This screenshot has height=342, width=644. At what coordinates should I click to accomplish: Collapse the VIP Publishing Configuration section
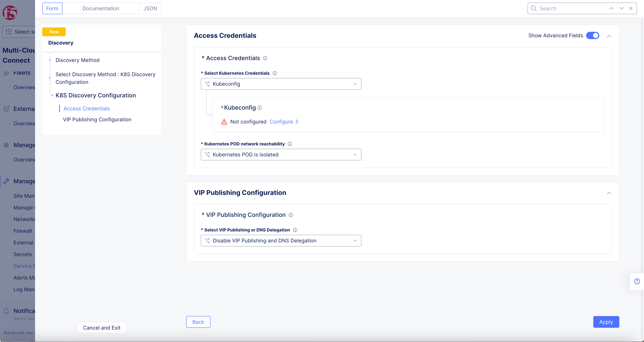click(x=609, y=193)
